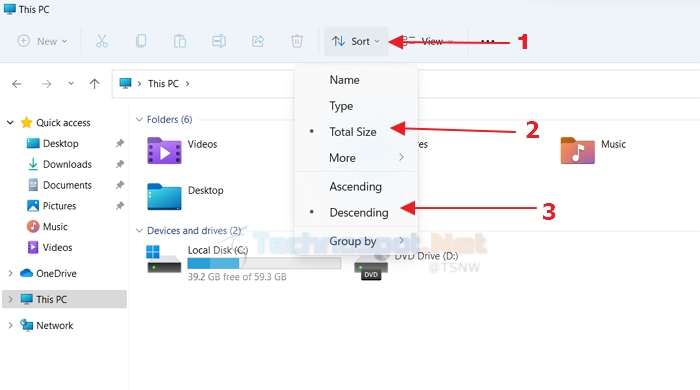Expand the Network tree node
Screen dimensions: 700x390
(10, 325)
